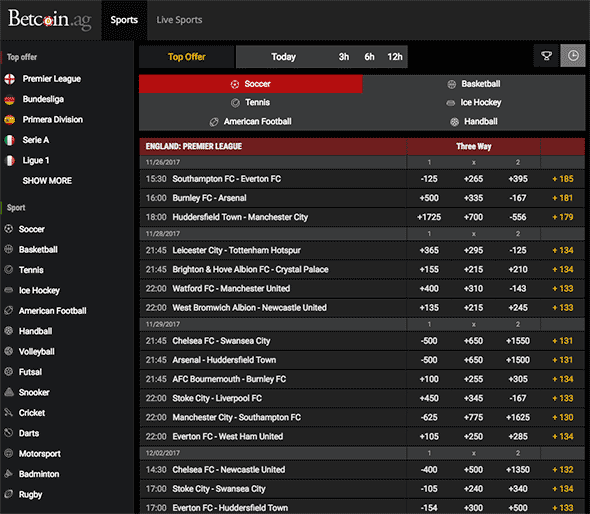This screenshot has width=590, height=514.
Task: Click the Soccer ball icon in sidebar
Action: click(9, 229)
